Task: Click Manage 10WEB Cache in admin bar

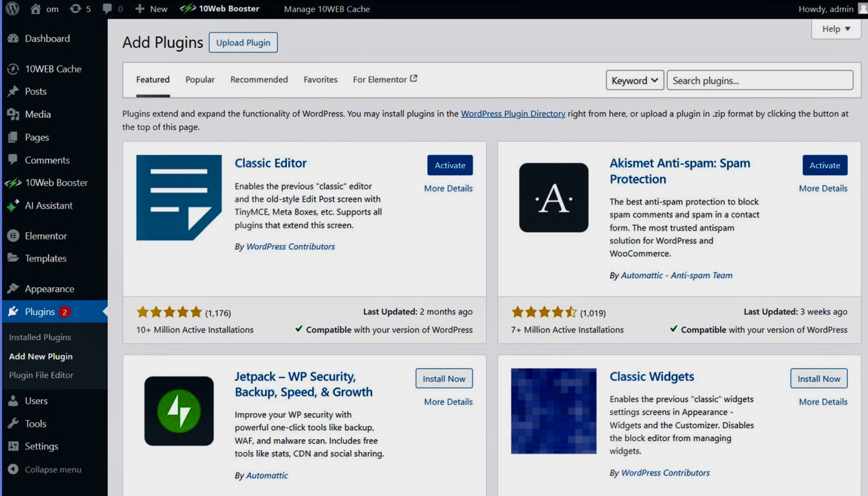Action: [x=327, y=9]
